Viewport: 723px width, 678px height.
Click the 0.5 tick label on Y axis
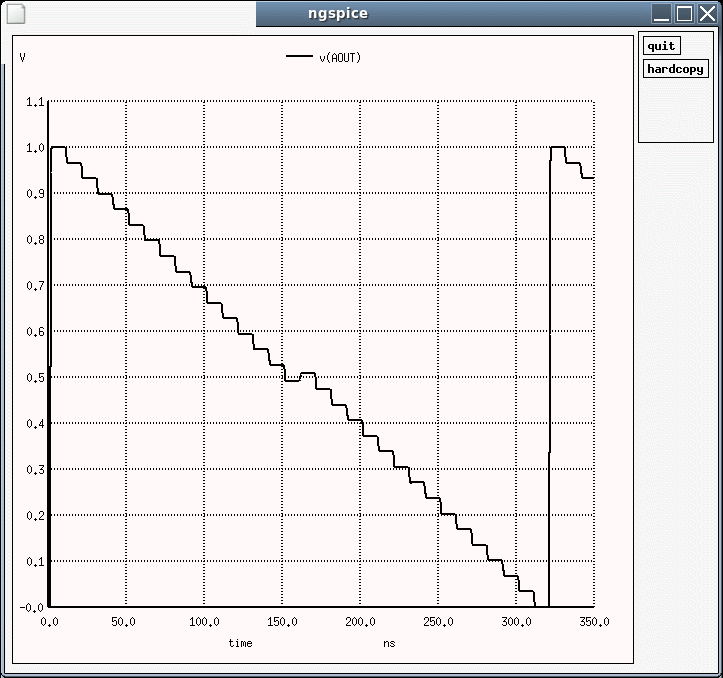[35, 377]
